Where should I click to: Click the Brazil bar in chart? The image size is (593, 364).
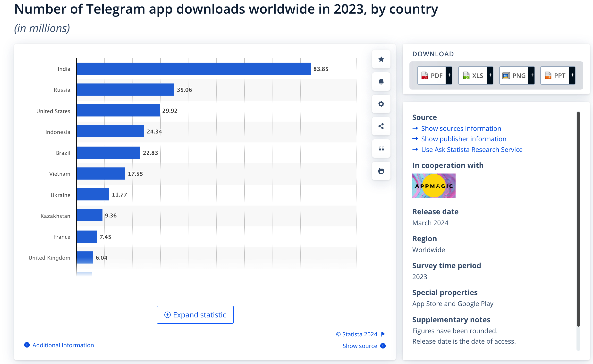[108, 153]
